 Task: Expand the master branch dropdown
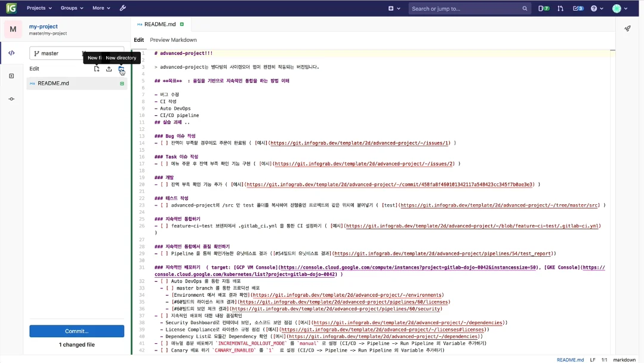tap(60, 53)
